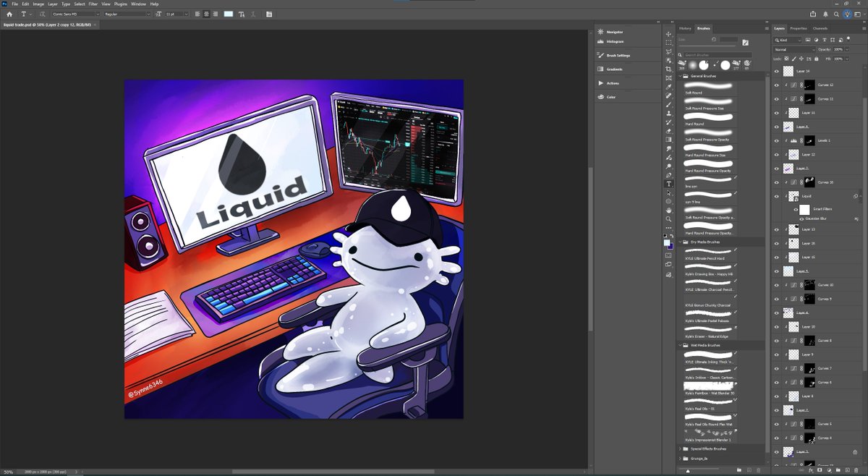
Task: Collapse the Dry Media Brushes folder
Action: click(x=681, y=242)
